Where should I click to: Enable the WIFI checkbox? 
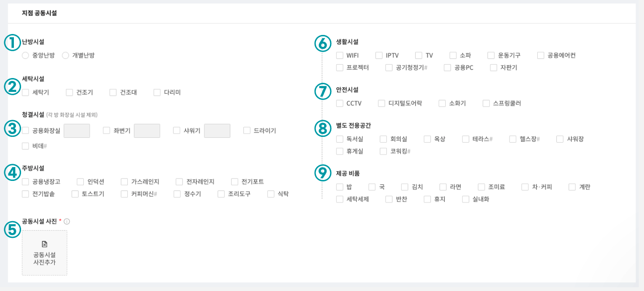click(x=339, y=56)
